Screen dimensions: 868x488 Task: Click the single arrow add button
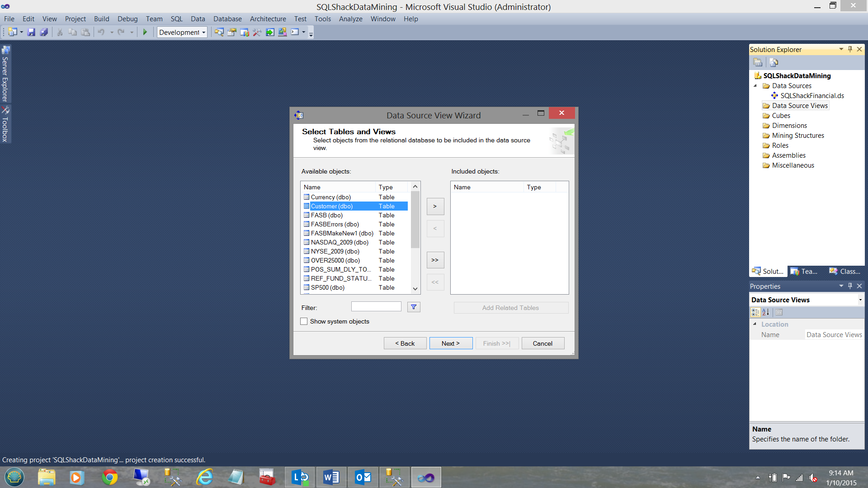point(435,206)
